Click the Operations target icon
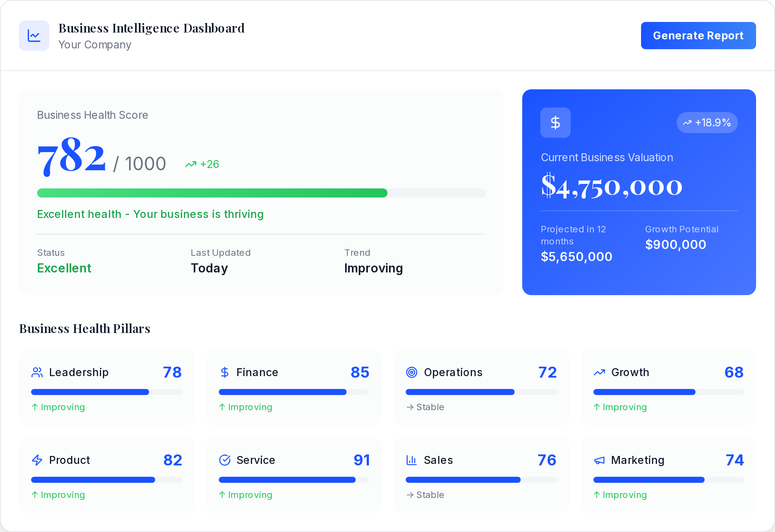Viewport: 775px width, 532px height. [412, 372]
